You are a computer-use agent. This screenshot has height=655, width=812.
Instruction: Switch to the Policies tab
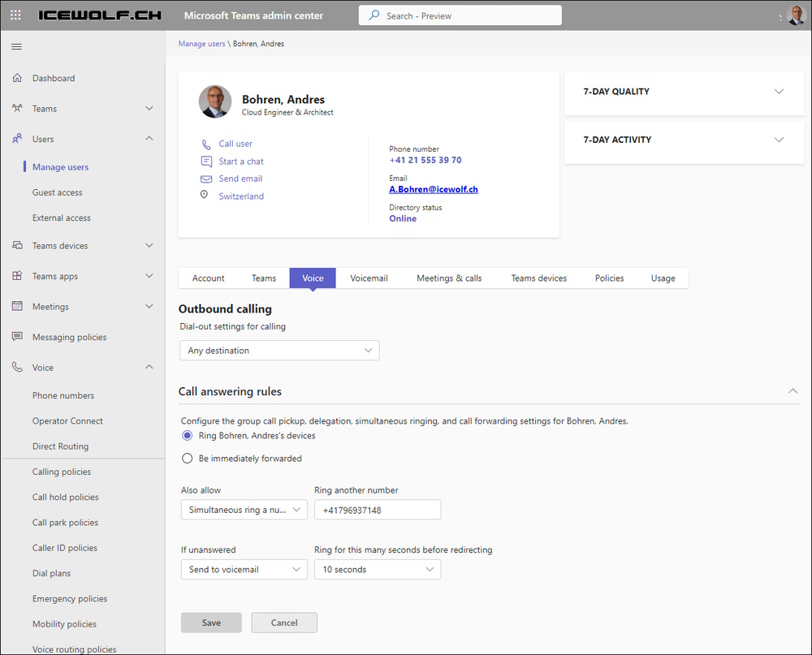click(609, 278)
